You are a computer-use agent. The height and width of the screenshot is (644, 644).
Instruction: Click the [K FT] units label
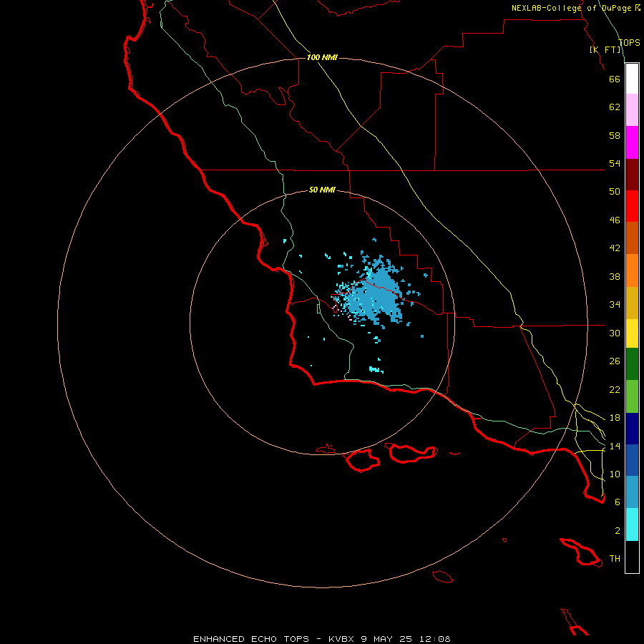(605, 49)
